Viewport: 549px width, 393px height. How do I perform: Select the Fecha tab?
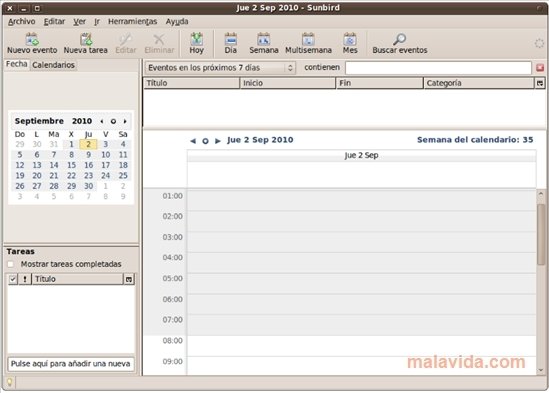pyautogui.click(x=16, y=64)
